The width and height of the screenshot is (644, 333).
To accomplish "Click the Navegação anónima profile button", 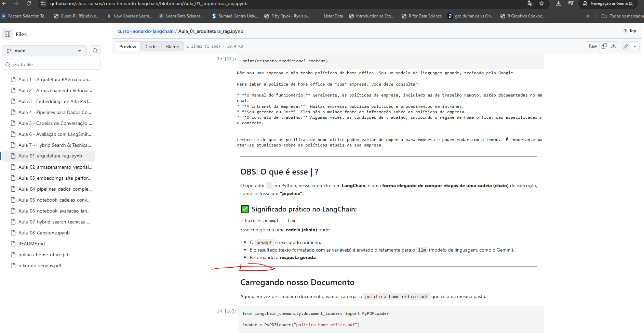I will [x=608, y=3].
